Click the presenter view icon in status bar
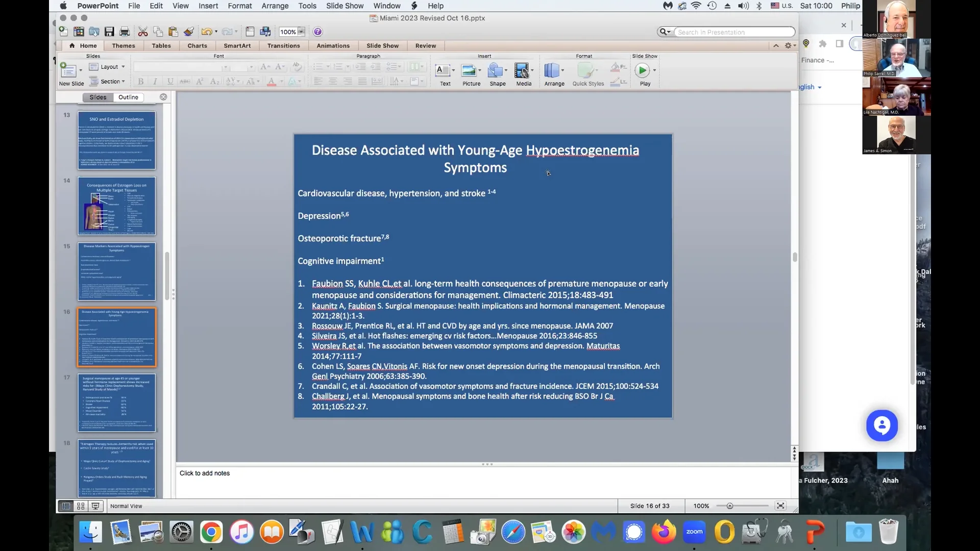The width and height of the screenshot is (980, 551). pyautogui.click(x=95, y=506)
